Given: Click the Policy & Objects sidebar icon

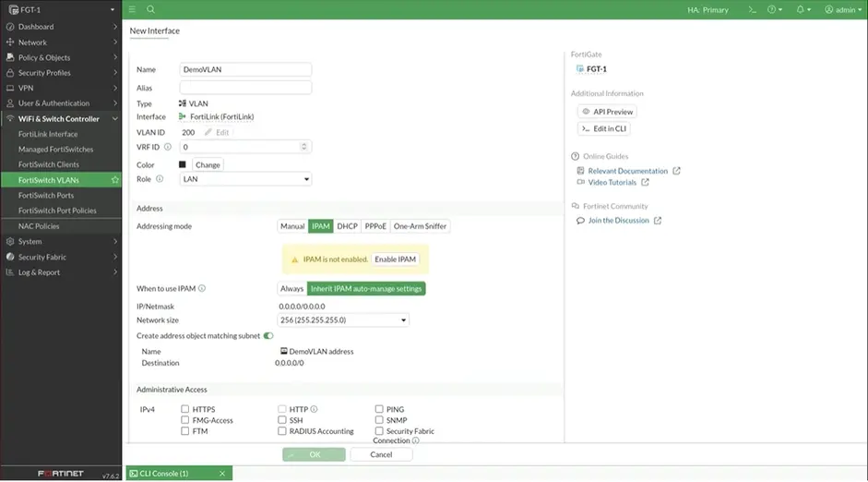Looking at the screenshot, I should pyautogui.click(x=10, y=57).
